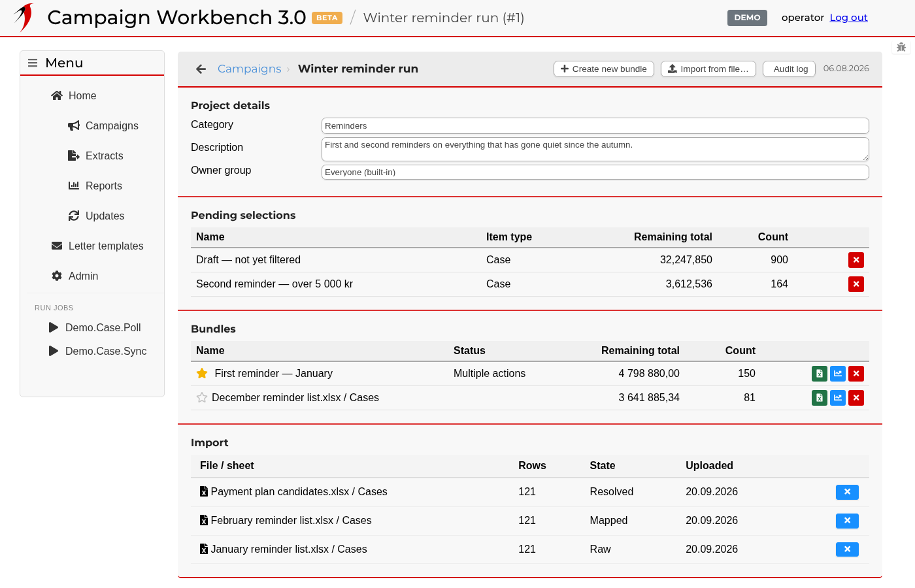Show chart for December reminder list.xlsx bundle
The image size is (915, 588).
pyautogui.click(x=838, y=398)
